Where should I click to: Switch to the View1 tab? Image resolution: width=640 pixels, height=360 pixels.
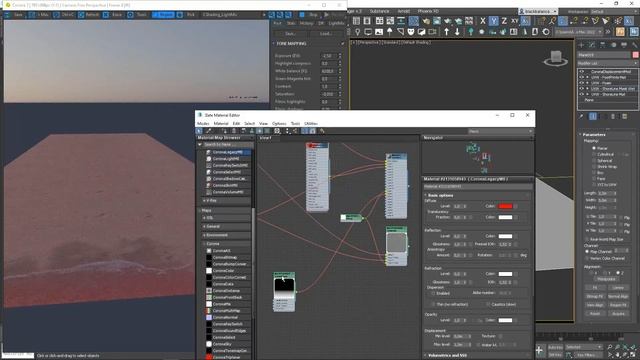click(266, 138)
